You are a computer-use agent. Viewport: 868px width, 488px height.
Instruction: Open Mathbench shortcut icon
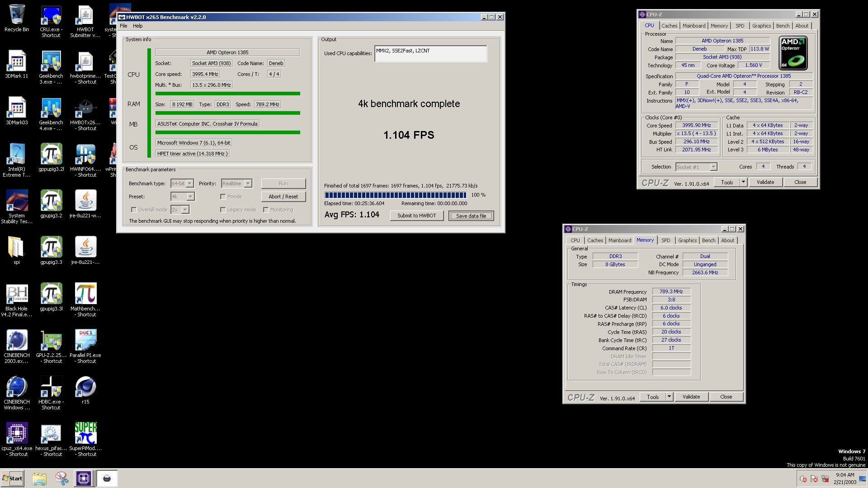tap(85, 300)
